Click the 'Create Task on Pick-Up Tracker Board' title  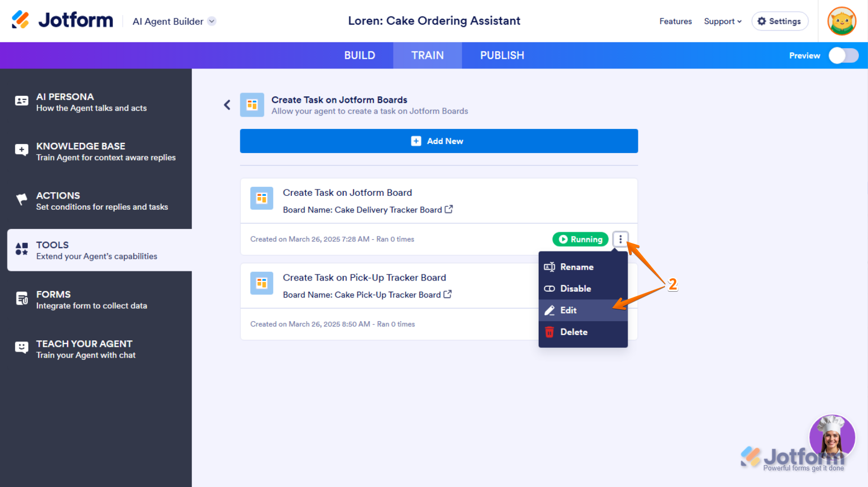click(x=364, y=278)
